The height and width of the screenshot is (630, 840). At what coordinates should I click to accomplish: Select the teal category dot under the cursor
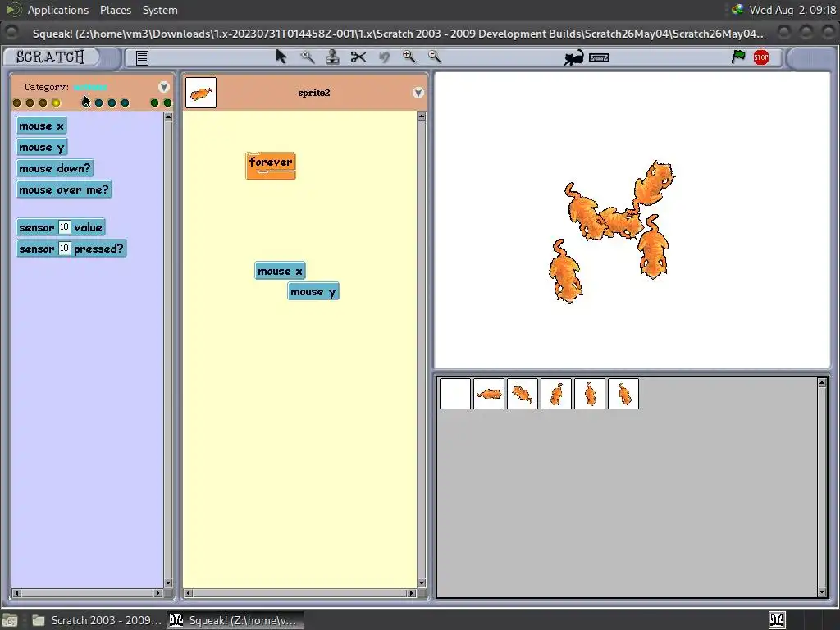pos(85,103)
